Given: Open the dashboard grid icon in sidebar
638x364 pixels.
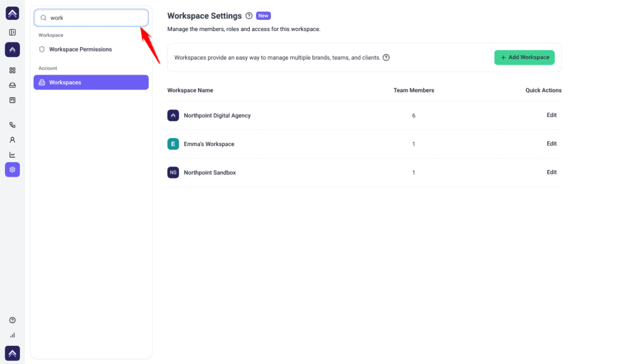Looking at the screenshot, I should [x=12, y=70].
